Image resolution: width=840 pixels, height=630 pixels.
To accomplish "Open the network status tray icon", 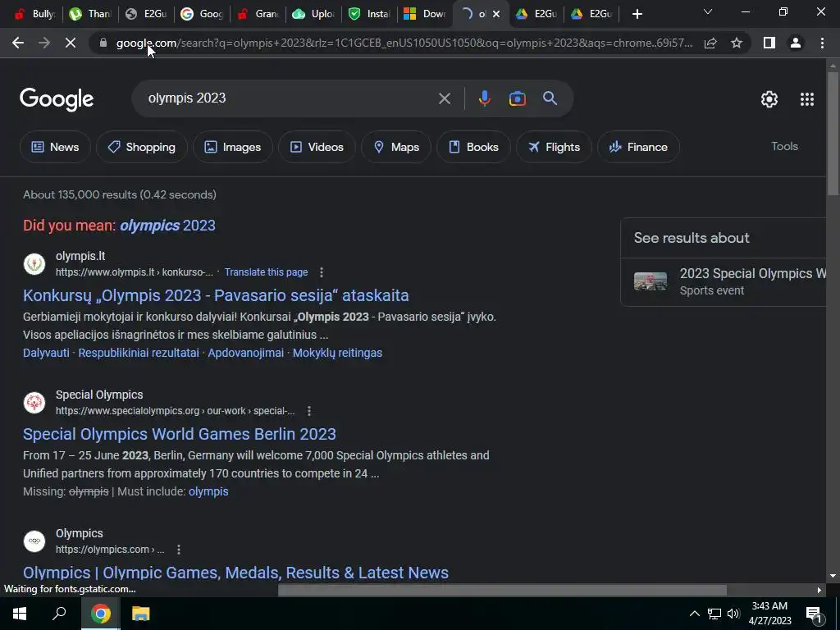I will point(714,614).
